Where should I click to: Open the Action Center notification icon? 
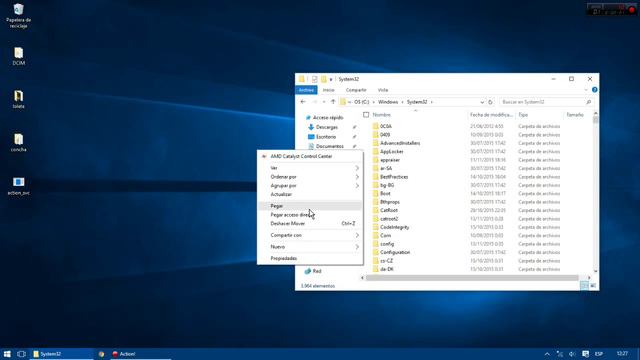(585, 354)
